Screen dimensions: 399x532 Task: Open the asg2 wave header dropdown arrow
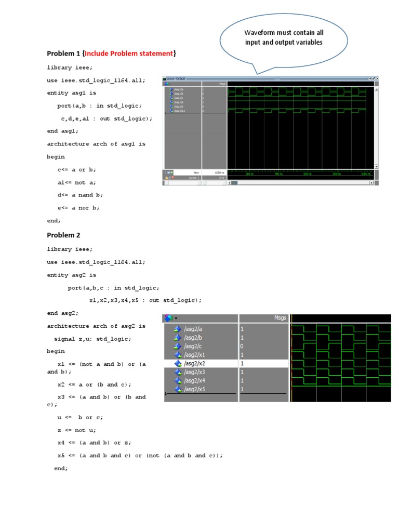point(176,318)
